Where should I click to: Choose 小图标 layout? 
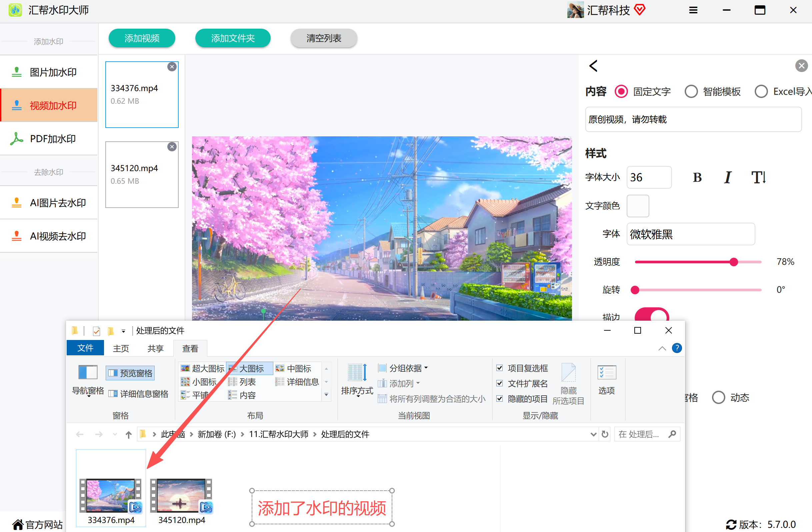click(x=199, y=382)
